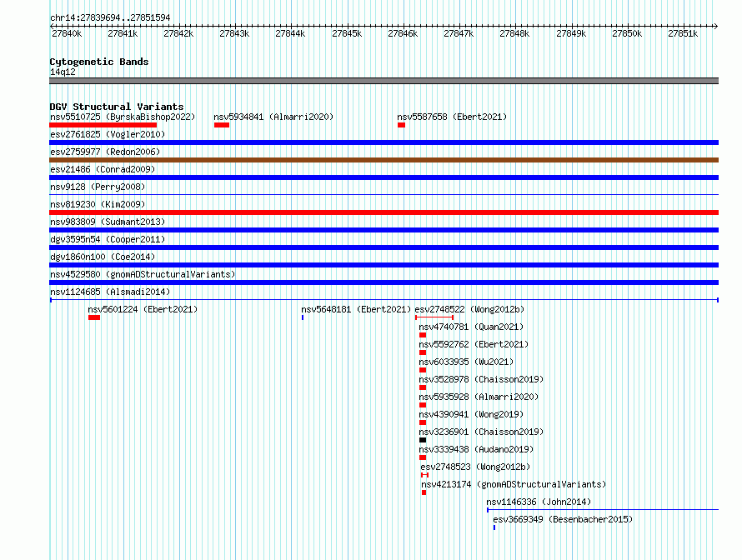Click the Cytogenetic Bands track title
This screenshot has height=560, width=742.
tap(99, 62)
